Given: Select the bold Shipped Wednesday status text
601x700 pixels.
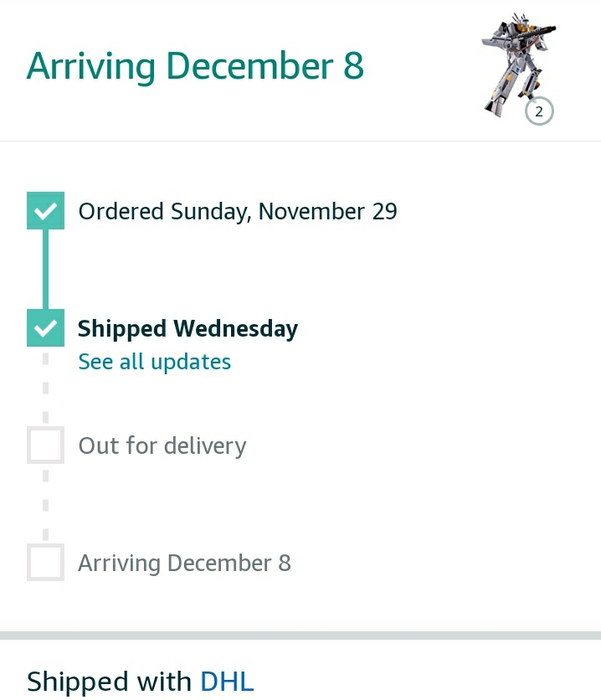Looking at the screenshot, I should (187, 328).
